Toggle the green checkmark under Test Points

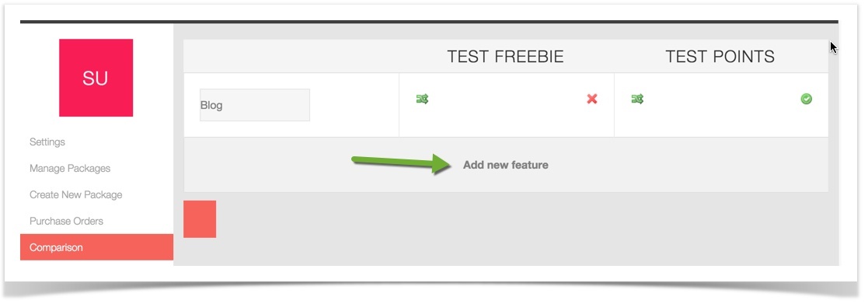(x=807, y=99)
